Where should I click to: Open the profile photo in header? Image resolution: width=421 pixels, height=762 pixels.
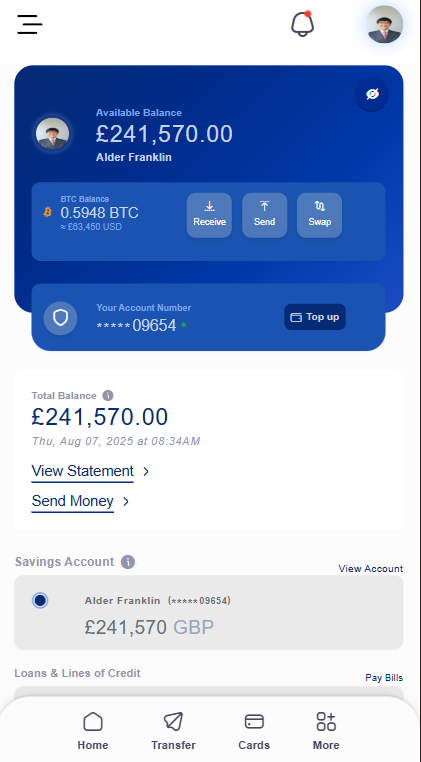(385, 24)
